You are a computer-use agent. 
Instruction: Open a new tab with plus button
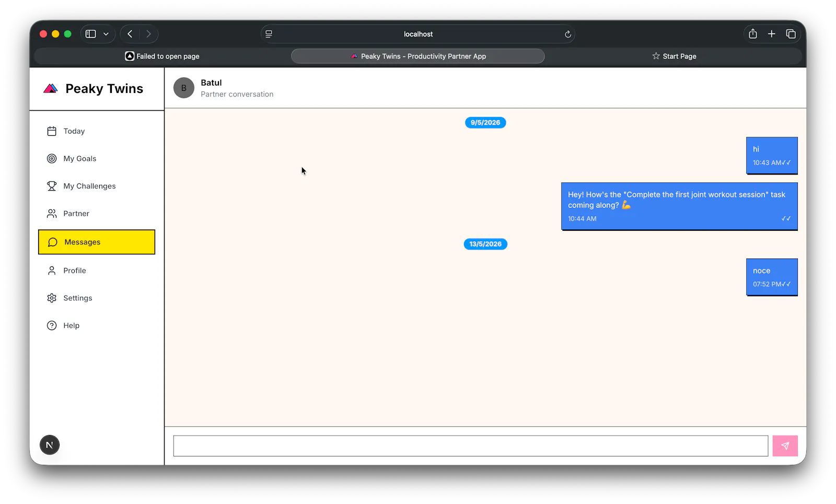tap(772, 34)
